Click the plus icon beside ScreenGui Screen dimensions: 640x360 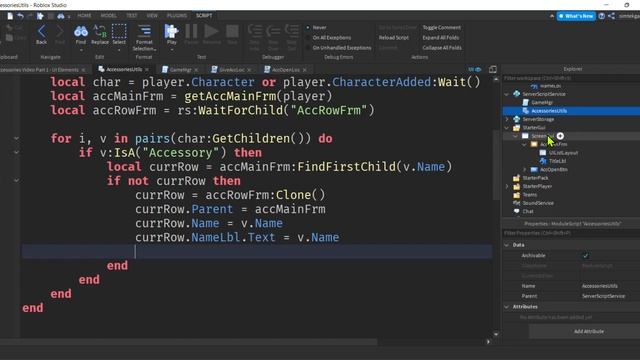click(560, 136)
